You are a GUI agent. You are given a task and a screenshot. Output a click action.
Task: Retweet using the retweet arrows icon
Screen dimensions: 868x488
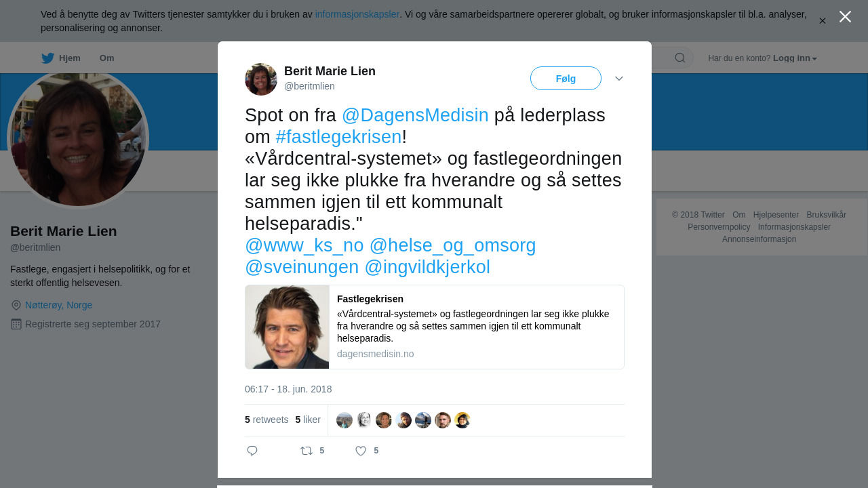307,451
